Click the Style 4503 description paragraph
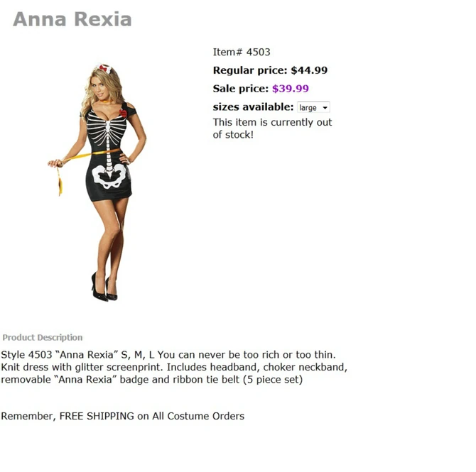 point(173,367)
